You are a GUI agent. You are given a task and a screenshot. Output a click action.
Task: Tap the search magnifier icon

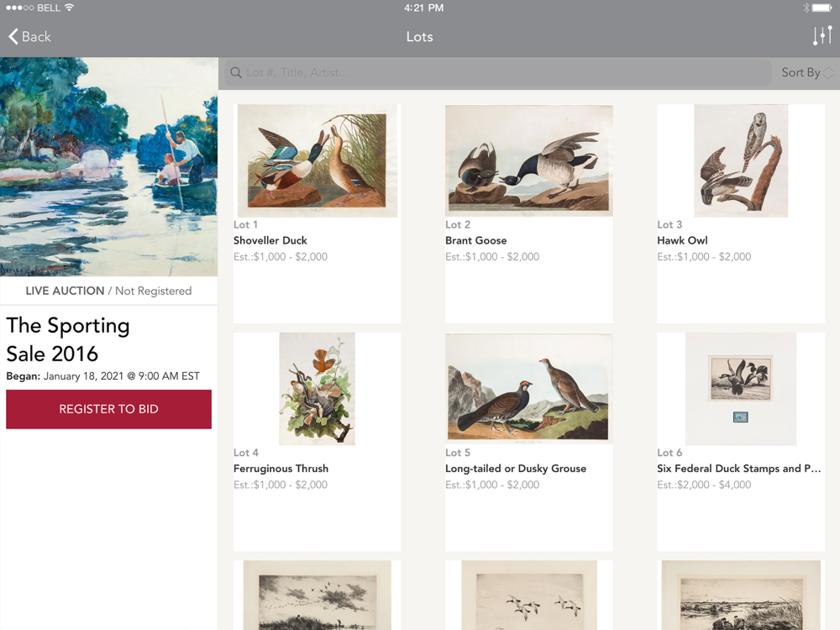click(236, 72)
